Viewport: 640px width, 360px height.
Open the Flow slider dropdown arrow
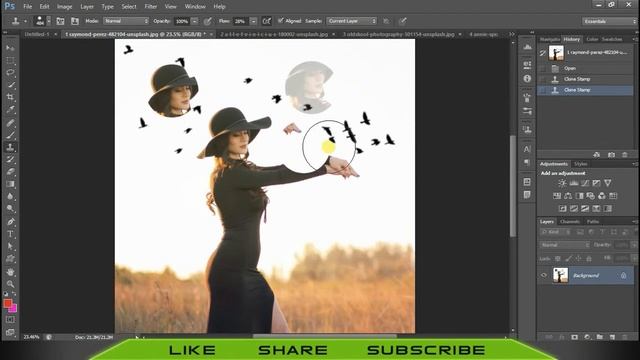253,21
